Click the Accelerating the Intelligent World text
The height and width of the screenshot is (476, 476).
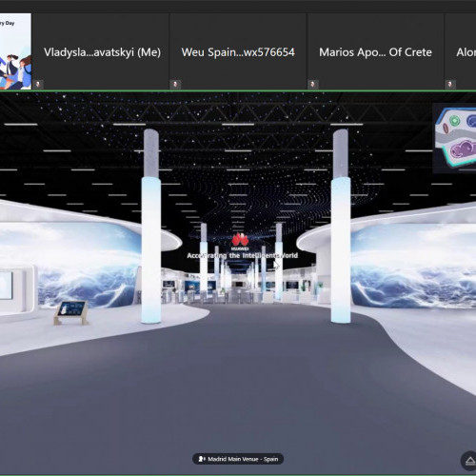point(243,255)
